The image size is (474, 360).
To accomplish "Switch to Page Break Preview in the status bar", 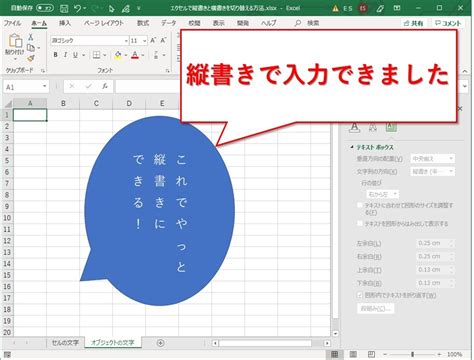I will [x=371, y=354].
